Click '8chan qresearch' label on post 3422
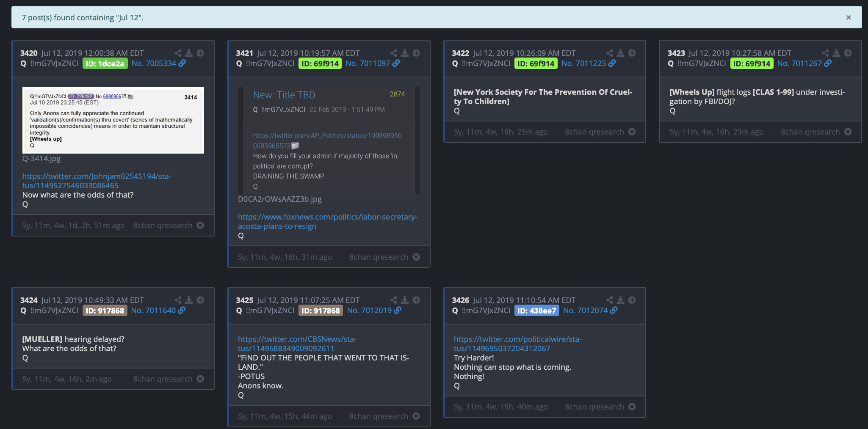This screenshot has height=429, width=868. point(594,132)
